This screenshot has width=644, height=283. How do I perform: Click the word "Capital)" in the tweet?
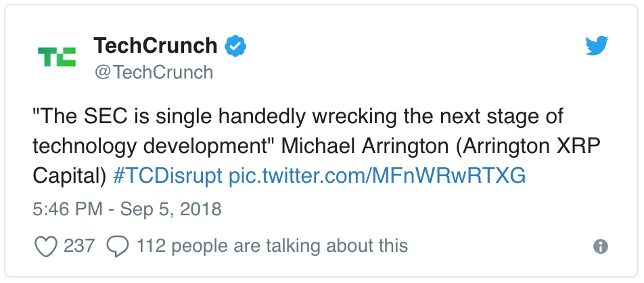click(70, 175)
